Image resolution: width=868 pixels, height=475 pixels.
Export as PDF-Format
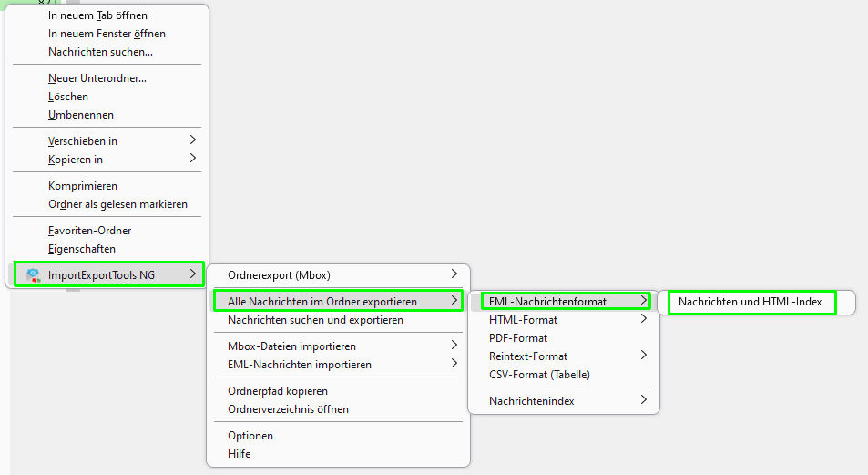[x=518, y=338]
